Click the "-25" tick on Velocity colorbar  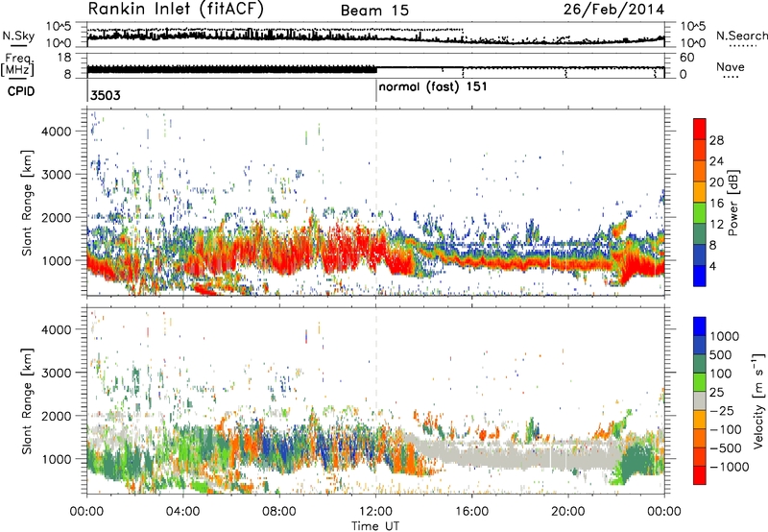pos(722,410)
